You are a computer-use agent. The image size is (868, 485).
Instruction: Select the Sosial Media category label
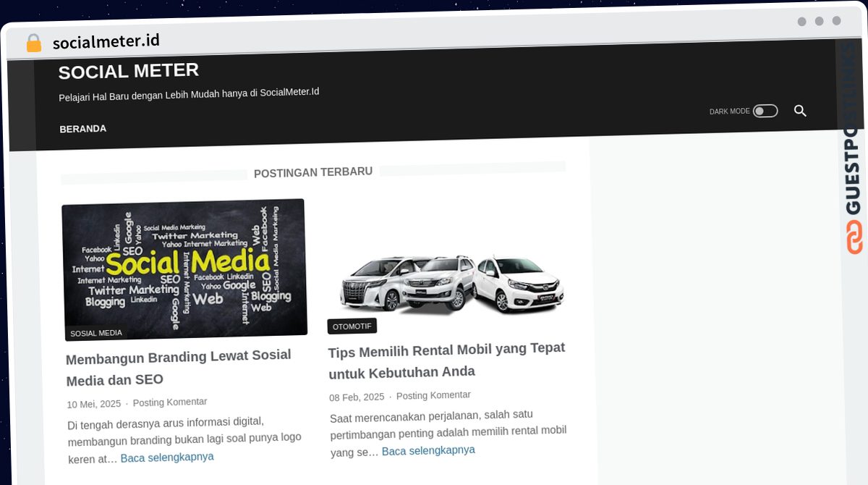96,333
